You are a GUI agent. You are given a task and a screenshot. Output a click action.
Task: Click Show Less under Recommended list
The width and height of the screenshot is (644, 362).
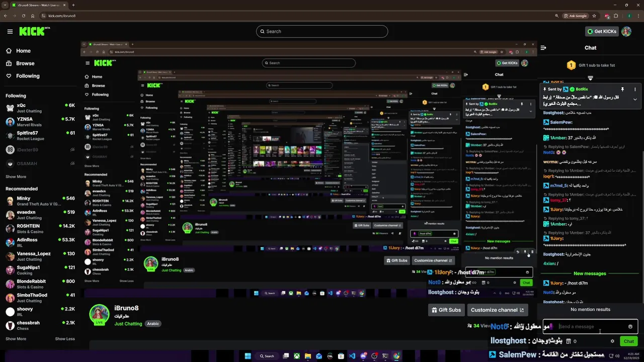(65, 338)
